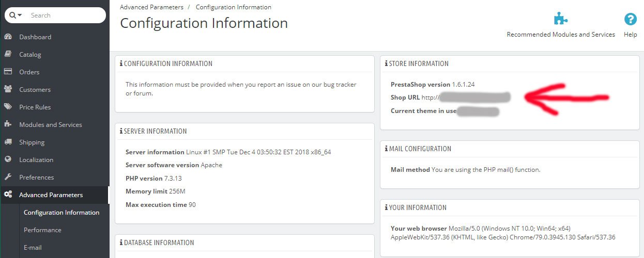Focus the sidebar Search field
This screenshot has height=258, width=644.
[x=65, y=15]
